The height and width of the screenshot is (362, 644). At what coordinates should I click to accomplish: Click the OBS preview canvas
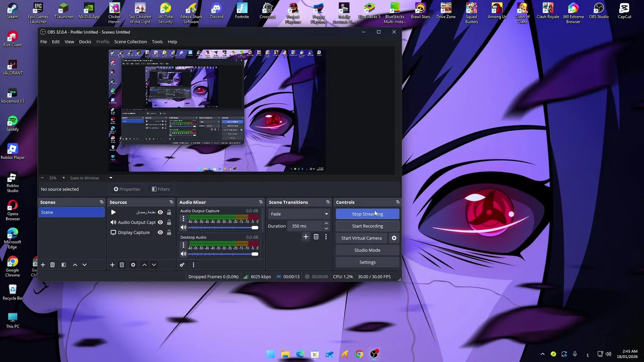(217, 111)
